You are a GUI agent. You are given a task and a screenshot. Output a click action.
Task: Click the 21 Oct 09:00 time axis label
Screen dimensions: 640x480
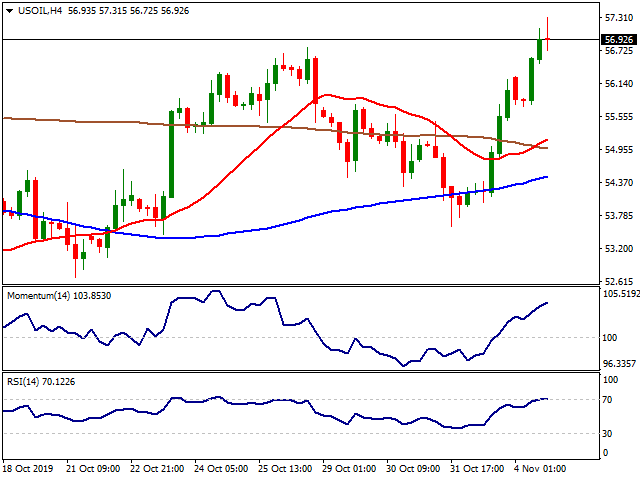(93, 469)
